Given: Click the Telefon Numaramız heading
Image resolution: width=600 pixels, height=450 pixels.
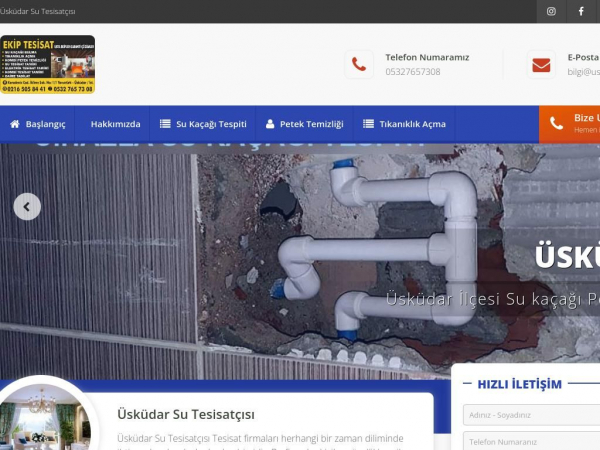Looking at the screenshot, I should tap(427, 57).
